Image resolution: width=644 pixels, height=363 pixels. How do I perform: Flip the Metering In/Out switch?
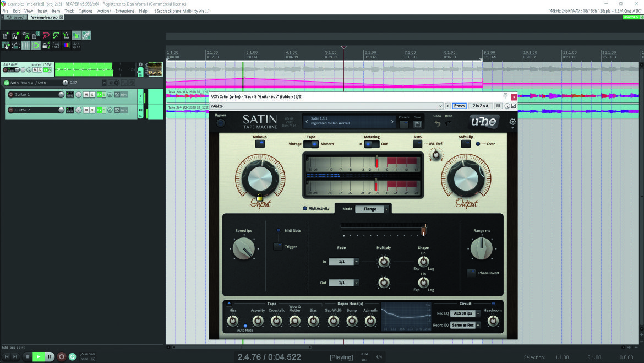(x=372, y=144)
